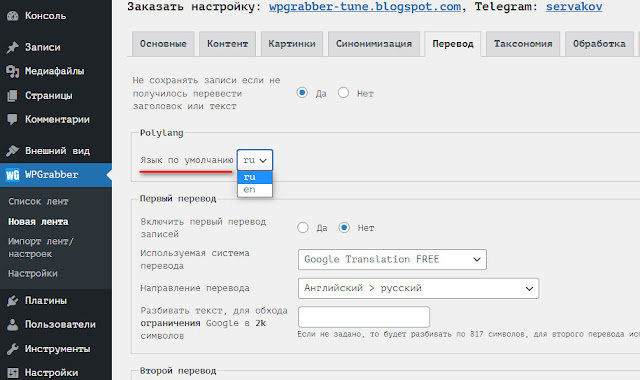Click the Консоль dashboard icon

(13, 16)
